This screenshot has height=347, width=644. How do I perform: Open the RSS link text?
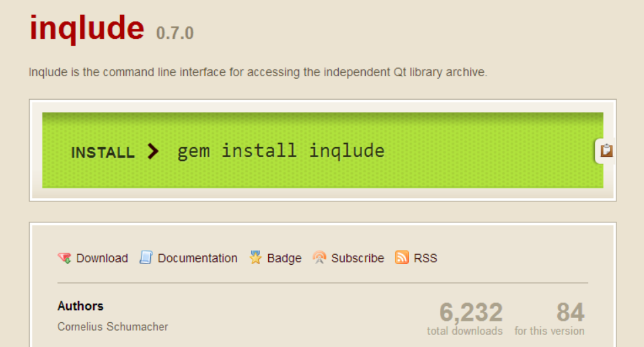click(426, 258)
